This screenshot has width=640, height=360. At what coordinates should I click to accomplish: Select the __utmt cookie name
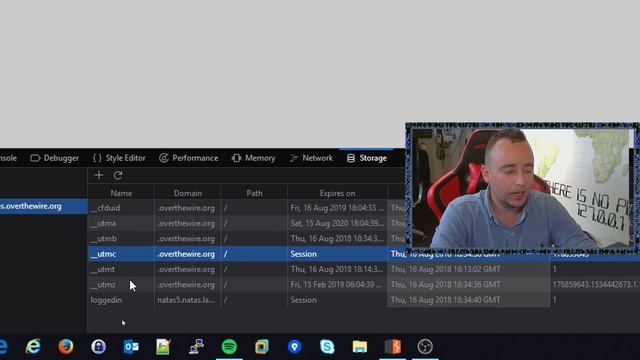coord(103,269)
